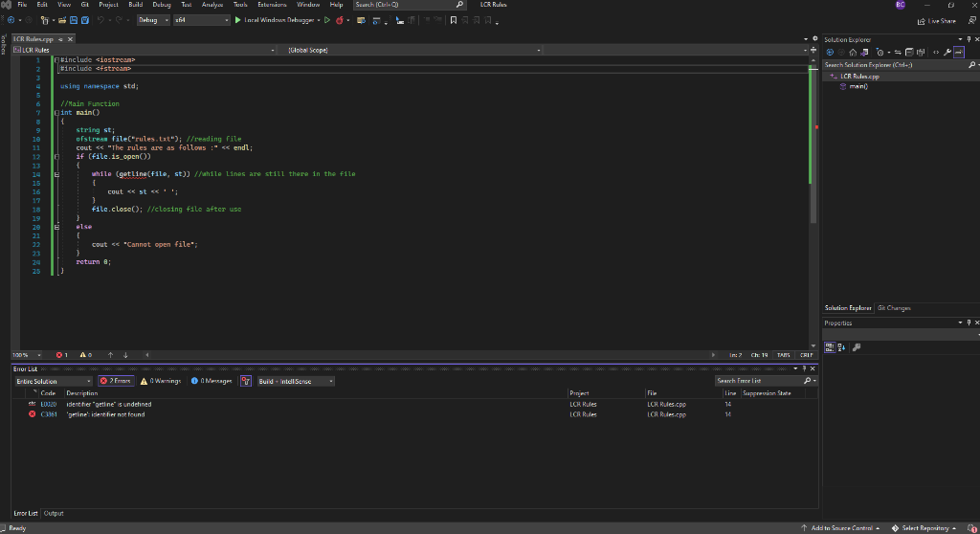This screenshot has height=534, width=980.
Task: Click the Undo arrow in the toolbar
Action: [x=102, y=20]
